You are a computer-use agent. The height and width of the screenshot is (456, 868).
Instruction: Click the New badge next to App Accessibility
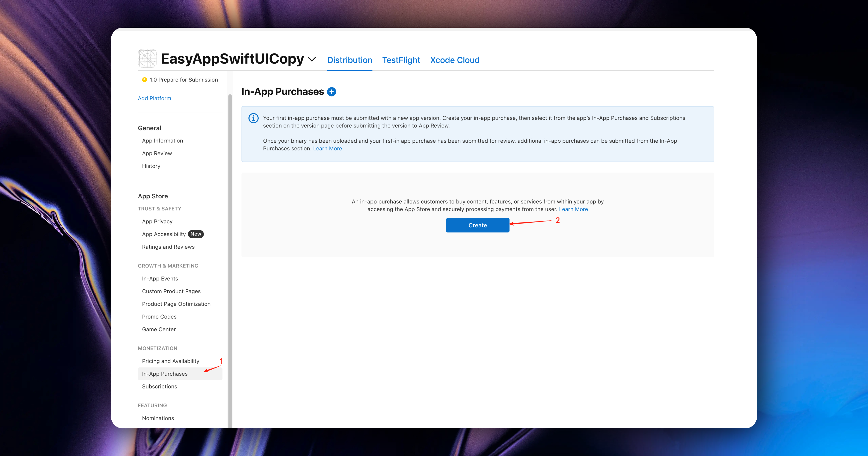pos(195,234)
